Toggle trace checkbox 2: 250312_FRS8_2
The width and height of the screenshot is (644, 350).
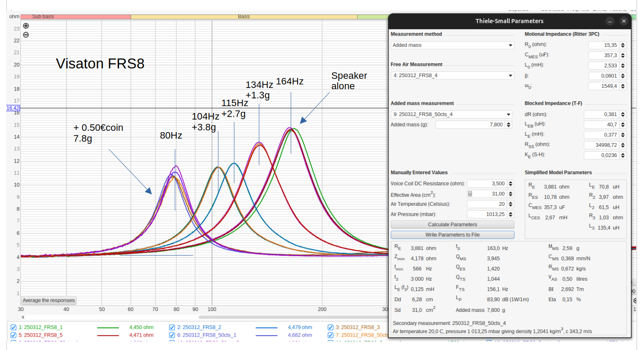[172, 327]
